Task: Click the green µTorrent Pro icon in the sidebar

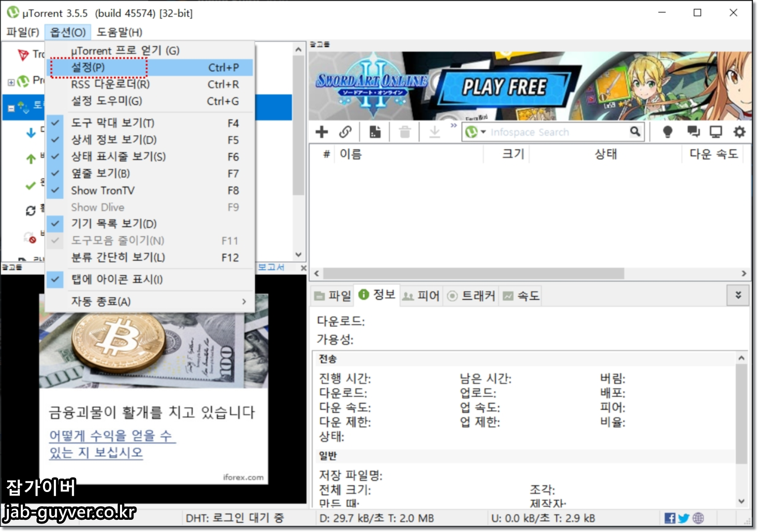Action: [x=24, y=80]
